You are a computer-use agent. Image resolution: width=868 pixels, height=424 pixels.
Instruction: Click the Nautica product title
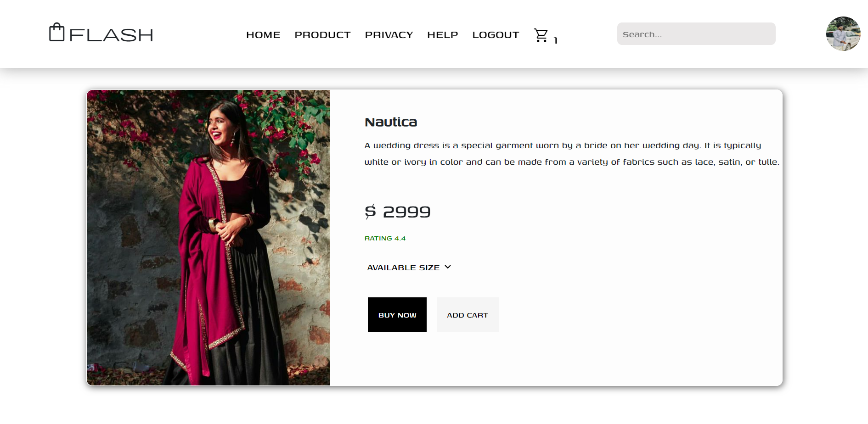pos(391,122)
